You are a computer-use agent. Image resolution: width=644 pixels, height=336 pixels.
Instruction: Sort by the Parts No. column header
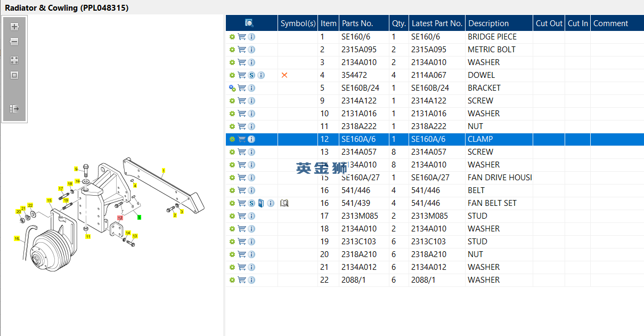tap(364, 23)
